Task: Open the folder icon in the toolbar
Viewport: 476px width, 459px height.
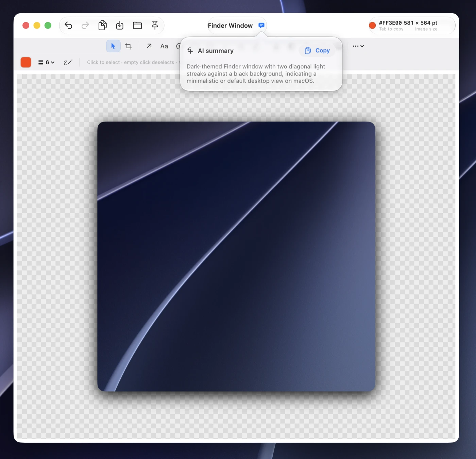Action: 137,26
